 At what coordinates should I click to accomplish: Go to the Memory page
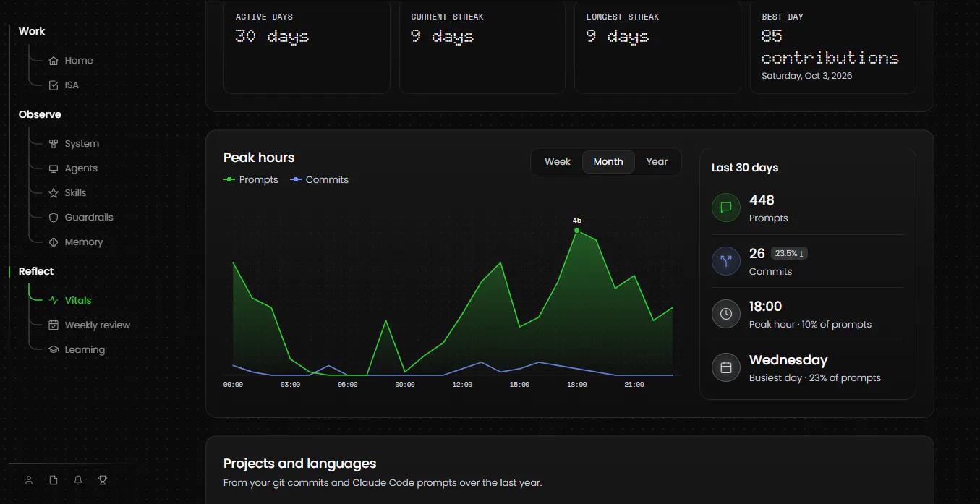(76, 242)
